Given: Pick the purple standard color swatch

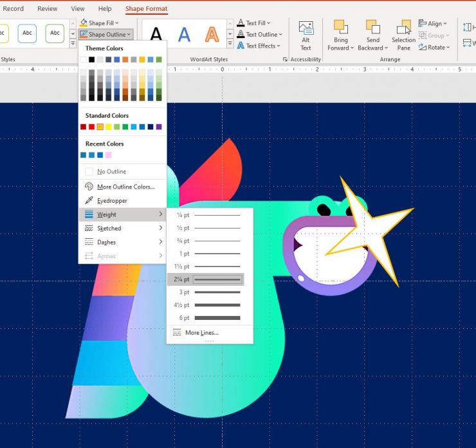Looking at the screenshot, I should (x=159, y=127).
